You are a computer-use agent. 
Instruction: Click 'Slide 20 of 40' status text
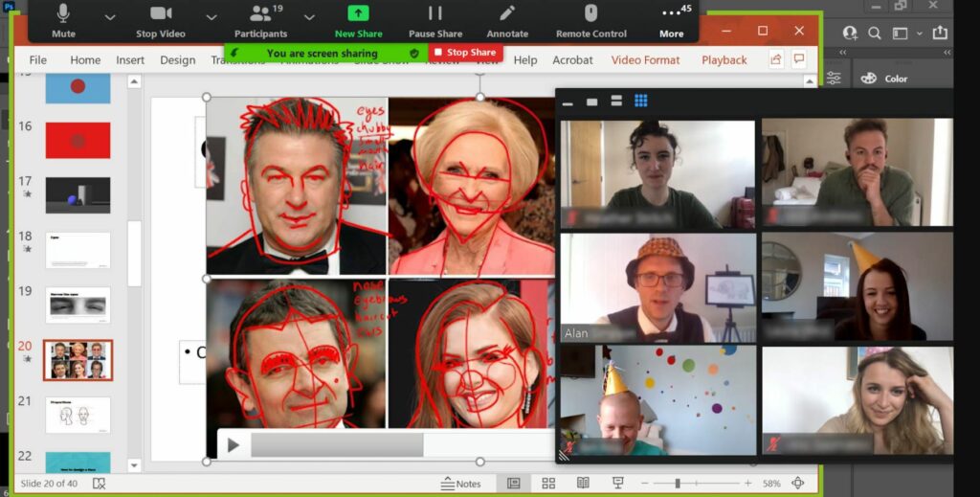[x=49, y=484]
